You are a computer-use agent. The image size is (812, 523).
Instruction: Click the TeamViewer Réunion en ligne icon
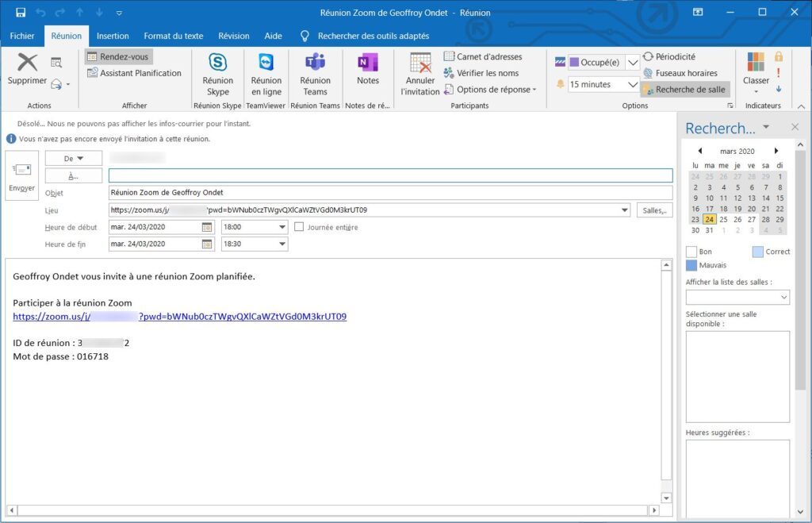tap(266, 63)
